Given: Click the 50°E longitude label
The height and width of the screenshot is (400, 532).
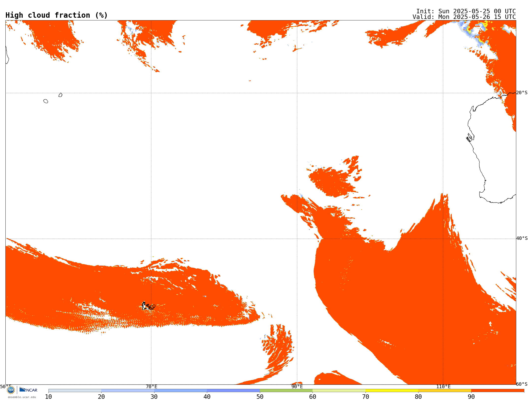Looking at the screenshot, I should click(x=6, y=387).
